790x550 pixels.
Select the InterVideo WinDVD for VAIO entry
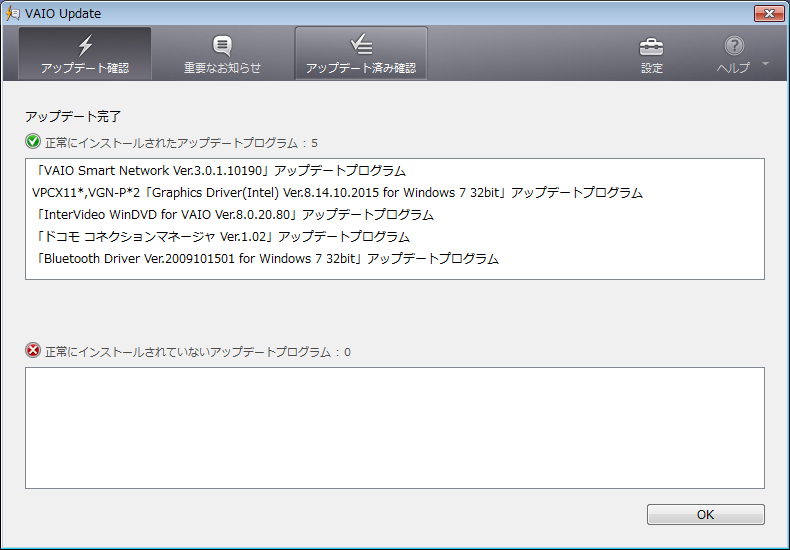coord(233,215)
